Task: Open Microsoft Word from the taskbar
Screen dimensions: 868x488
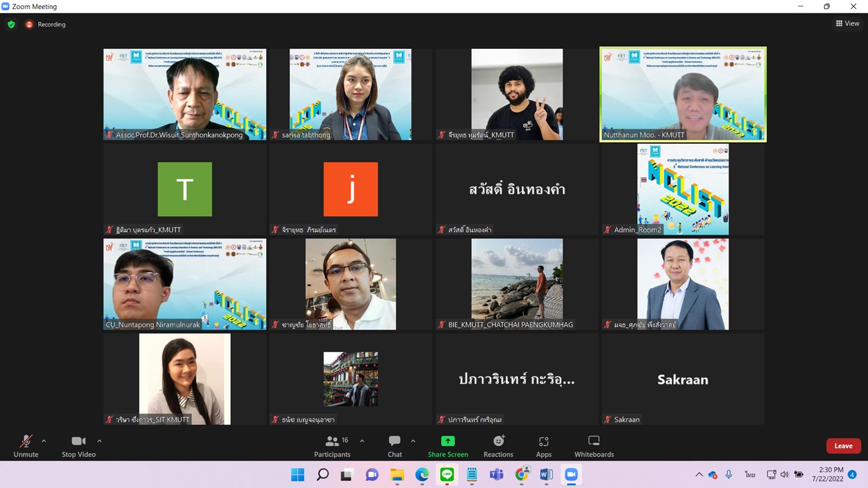Action: [546, 475]
